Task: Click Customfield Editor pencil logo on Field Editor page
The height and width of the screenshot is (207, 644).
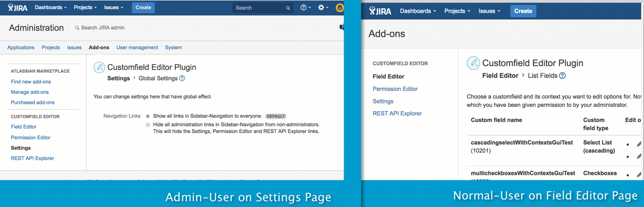Action: coord(473,63)
